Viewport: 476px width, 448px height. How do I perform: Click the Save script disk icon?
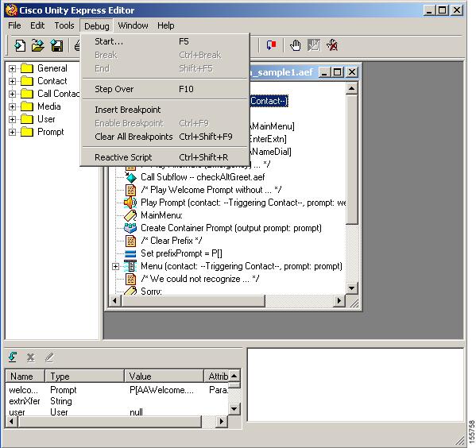[56, 45]
